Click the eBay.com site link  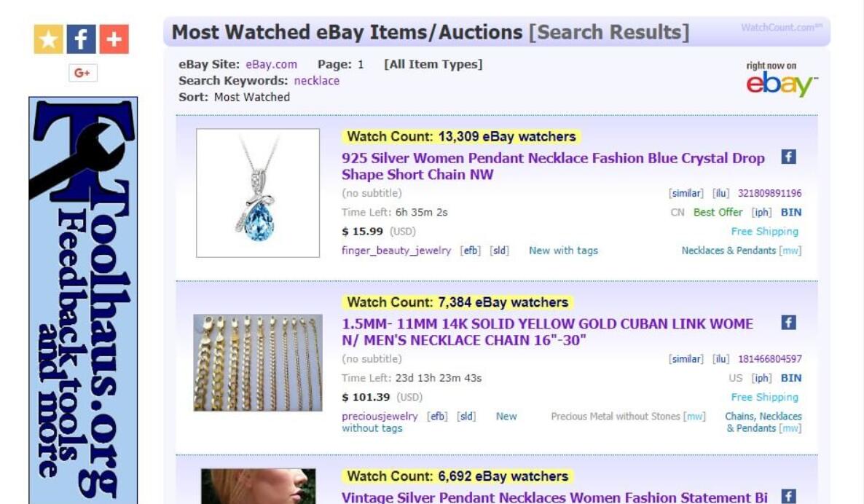(x=271, y=64)
